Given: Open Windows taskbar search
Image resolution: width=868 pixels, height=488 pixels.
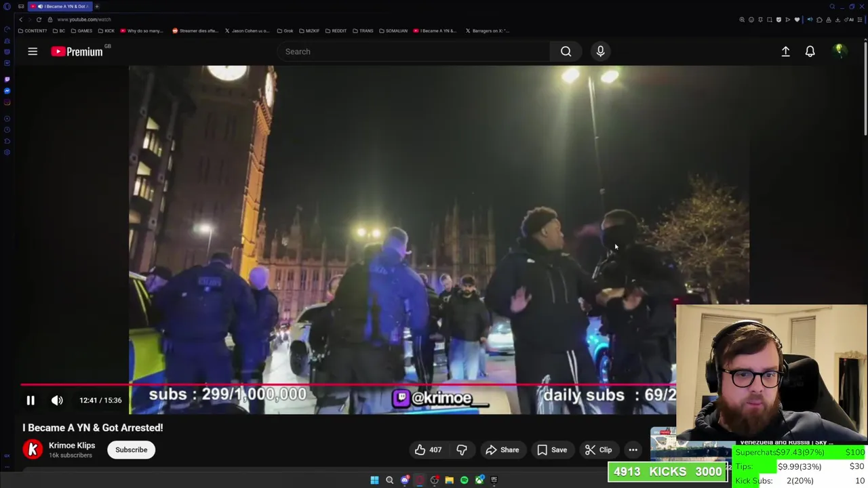Looking at the screenshot, I should 389,480.
